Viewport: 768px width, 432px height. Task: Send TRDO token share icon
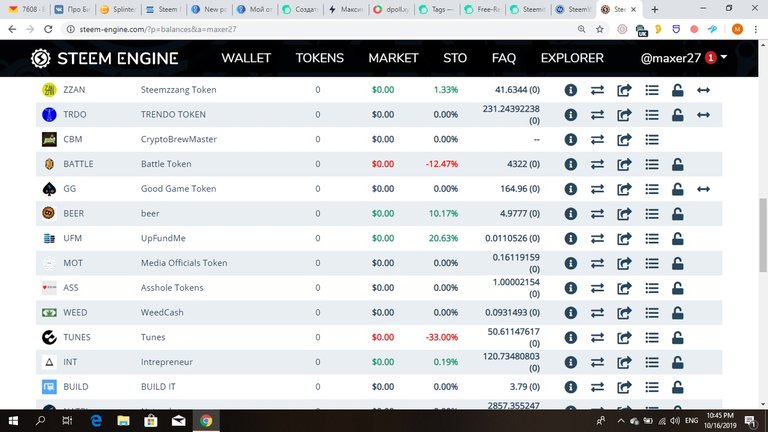point(624,115)
